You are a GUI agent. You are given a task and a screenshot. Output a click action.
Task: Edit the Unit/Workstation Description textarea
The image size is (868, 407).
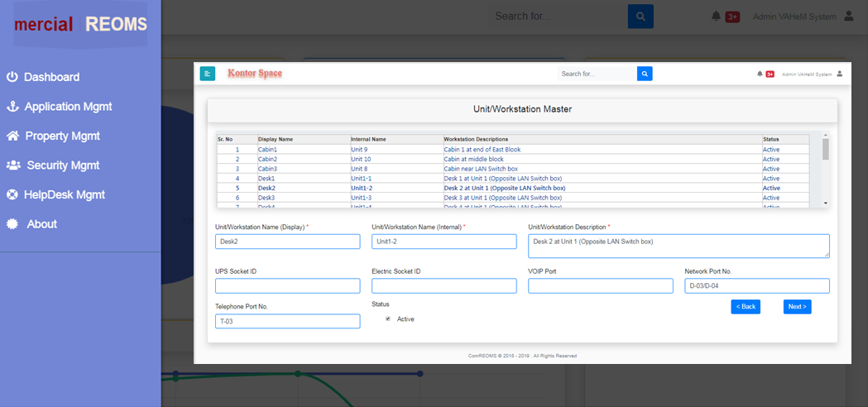tap(679, 246)
